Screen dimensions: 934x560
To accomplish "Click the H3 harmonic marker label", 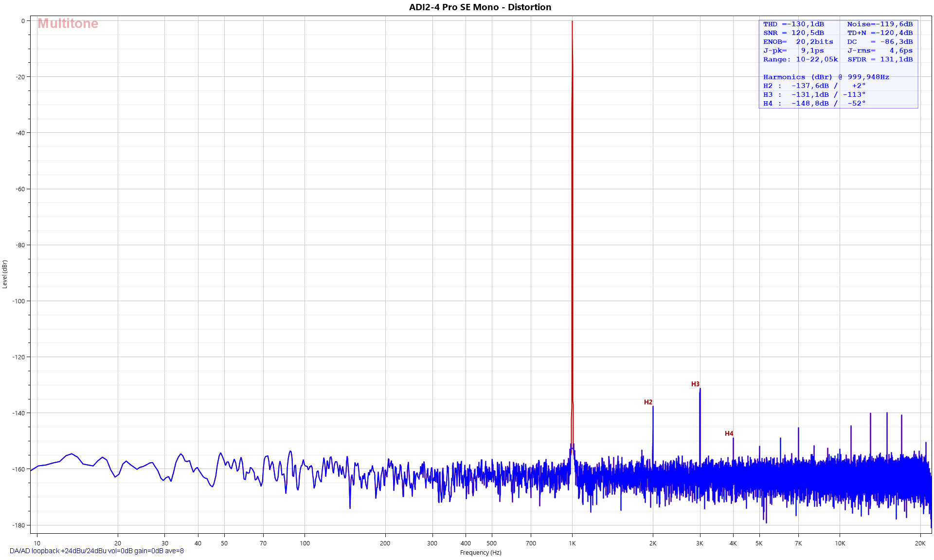I will pos(695,384).
